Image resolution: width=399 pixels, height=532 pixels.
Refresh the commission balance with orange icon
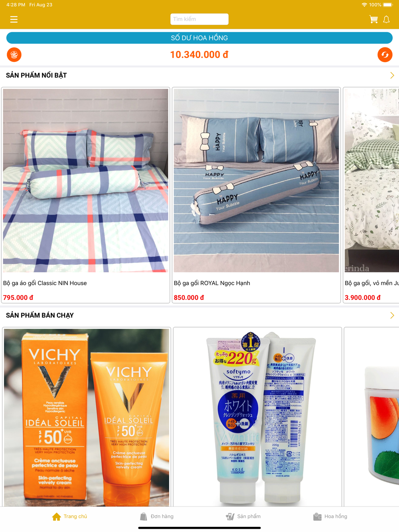click(x=385, y=55)
